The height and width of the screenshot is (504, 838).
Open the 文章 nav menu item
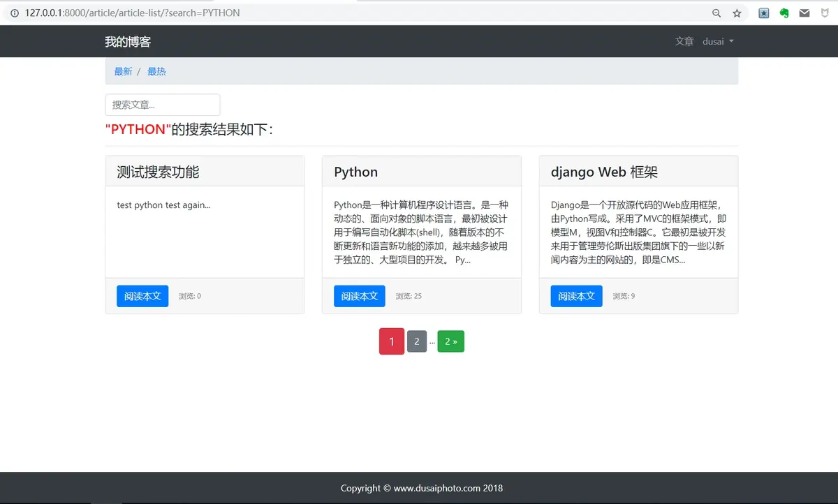[684, 41]
